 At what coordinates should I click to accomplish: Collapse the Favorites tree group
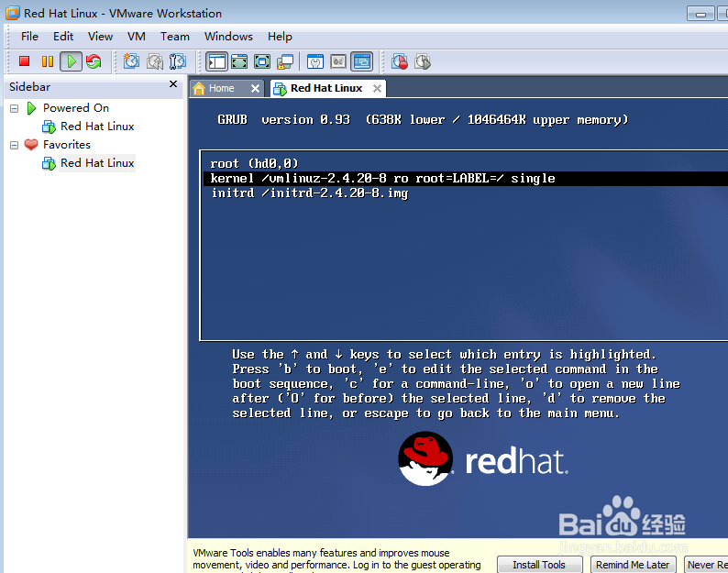pyautogui.click(x=15, y=145)
